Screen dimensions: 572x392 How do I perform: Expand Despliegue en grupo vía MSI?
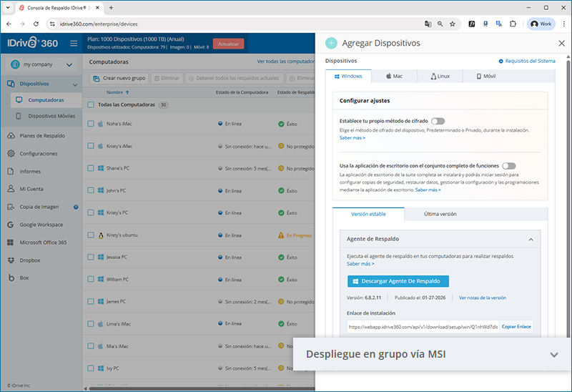click(x=553, y=354)
